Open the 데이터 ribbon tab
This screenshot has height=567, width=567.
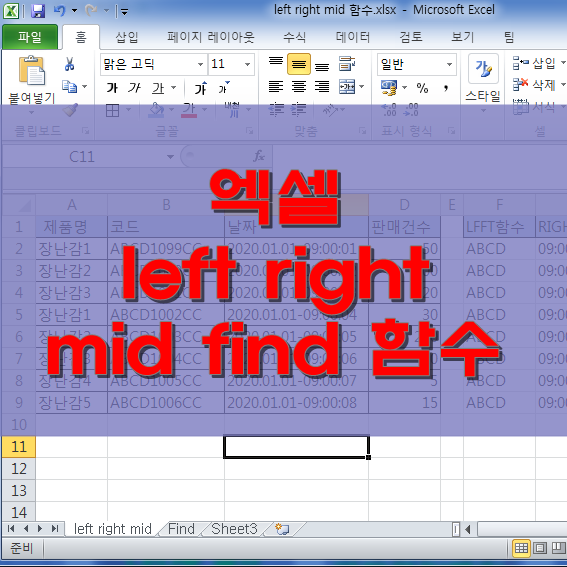[x=353, y=37]
